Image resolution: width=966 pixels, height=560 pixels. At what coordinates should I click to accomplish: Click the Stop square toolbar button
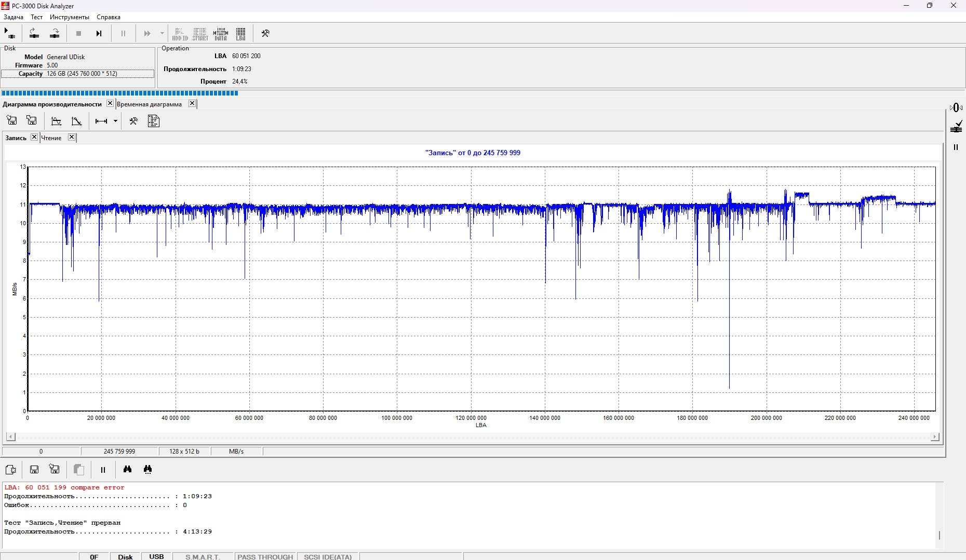point(78,33)
